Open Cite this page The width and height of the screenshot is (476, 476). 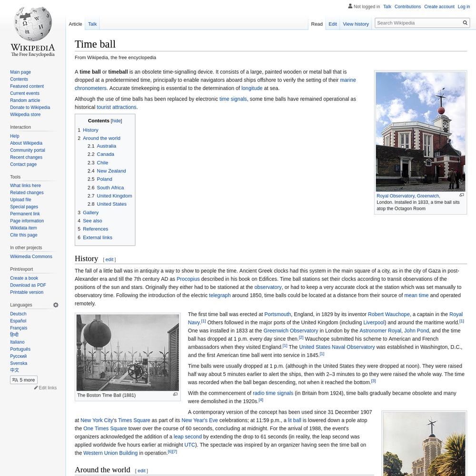(x=24, y=235)
